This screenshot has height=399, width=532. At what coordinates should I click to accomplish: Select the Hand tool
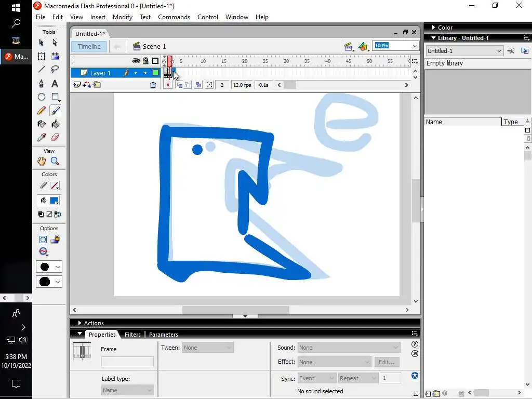click(x=42, y=162)
